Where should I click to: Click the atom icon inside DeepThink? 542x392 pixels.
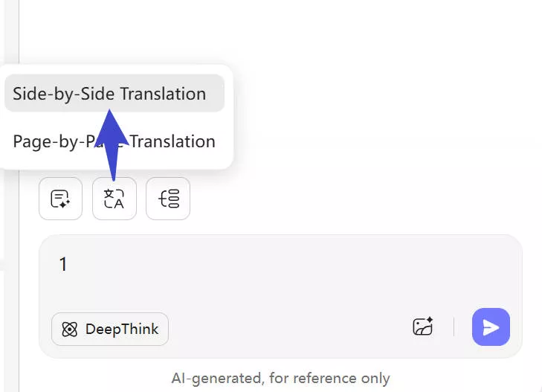coord(70,329)
